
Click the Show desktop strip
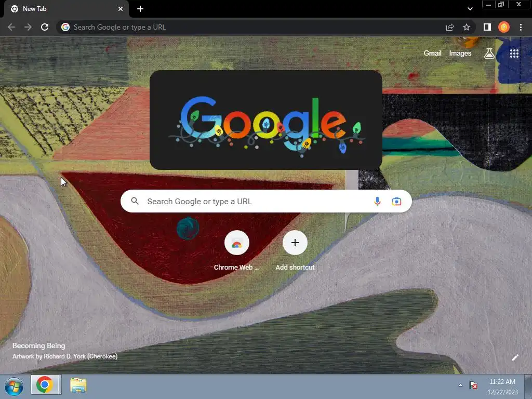pyautogui.click(x=528, y=387)
